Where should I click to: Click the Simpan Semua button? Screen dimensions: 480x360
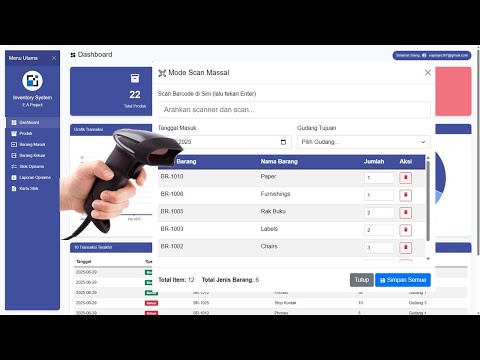click(x=403, y=280)
